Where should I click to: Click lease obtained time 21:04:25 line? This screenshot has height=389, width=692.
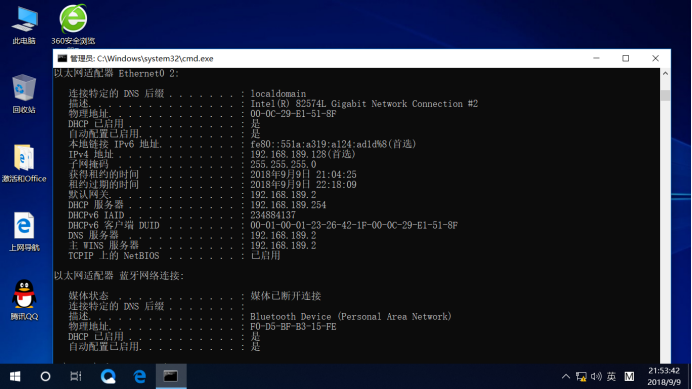303,175
